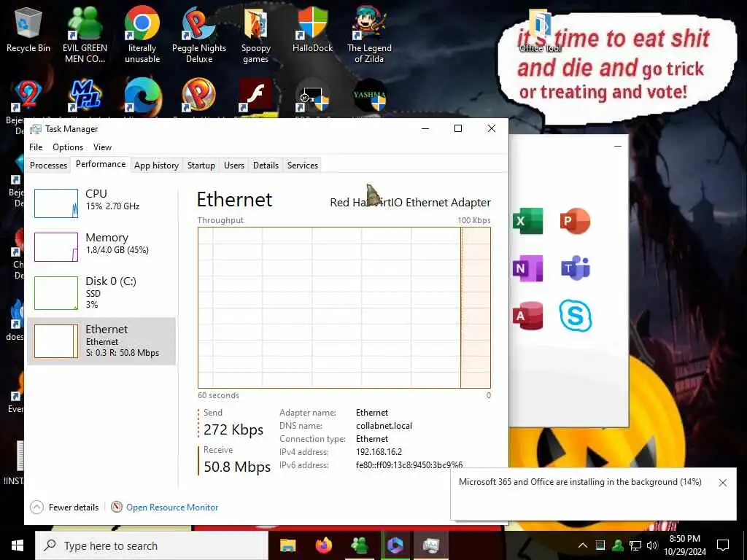Launch Firefox from the taskbar
Image resolution: width=747 pixels, height=560 pixels.
point(323,545)
